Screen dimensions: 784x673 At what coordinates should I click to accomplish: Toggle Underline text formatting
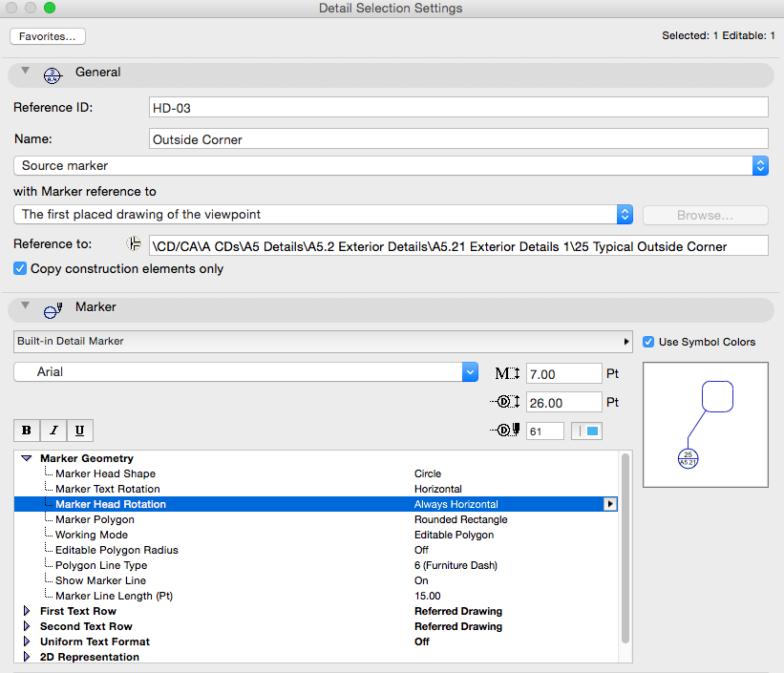coord(79,431)
